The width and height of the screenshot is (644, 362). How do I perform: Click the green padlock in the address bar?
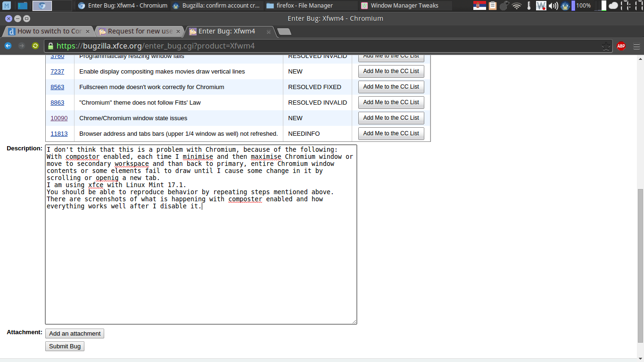(51, 46)
